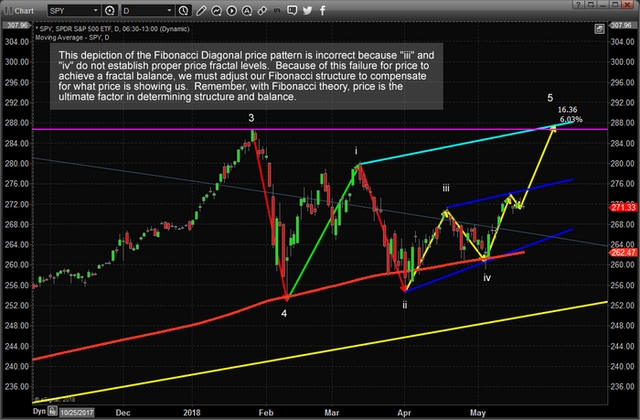Screen dimensions: 640x420
Task: Click the 6.03% percentage label
Action: pos(571,119)
